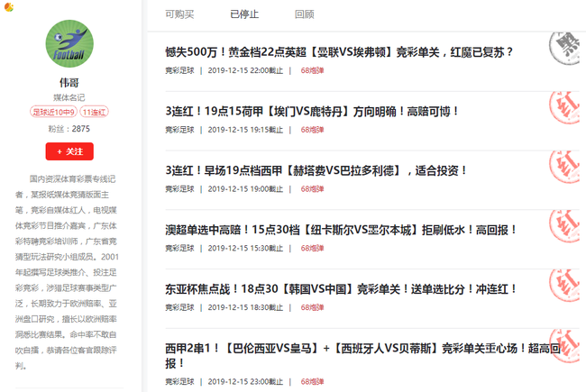
Task: Click the red price label on 曼联VS埃弗顿 row
Action: pyautogui.click(x=313, y=70)
